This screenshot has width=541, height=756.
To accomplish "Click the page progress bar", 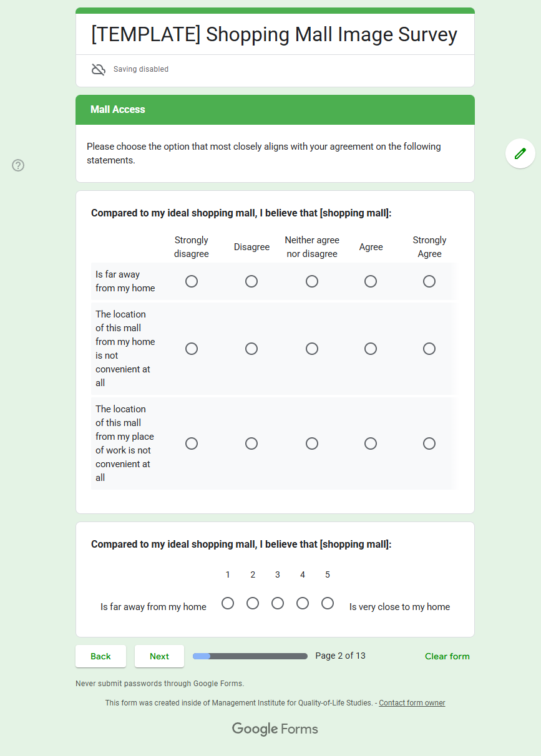I will (x=250, y=656).
